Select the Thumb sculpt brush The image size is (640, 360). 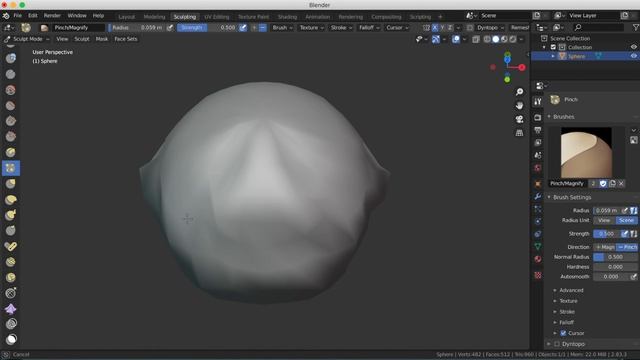click(11, 230)
